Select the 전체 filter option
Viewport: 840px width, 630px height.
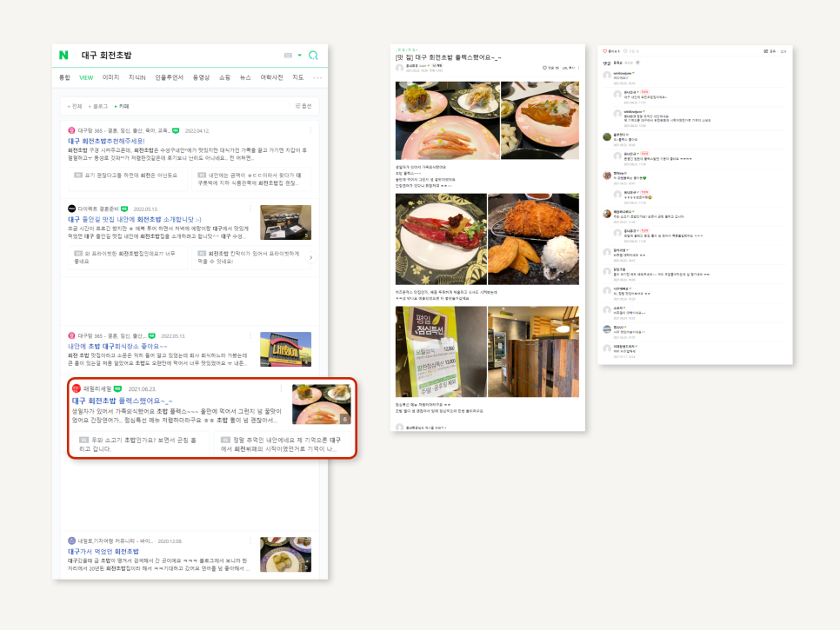coord(75,106)
